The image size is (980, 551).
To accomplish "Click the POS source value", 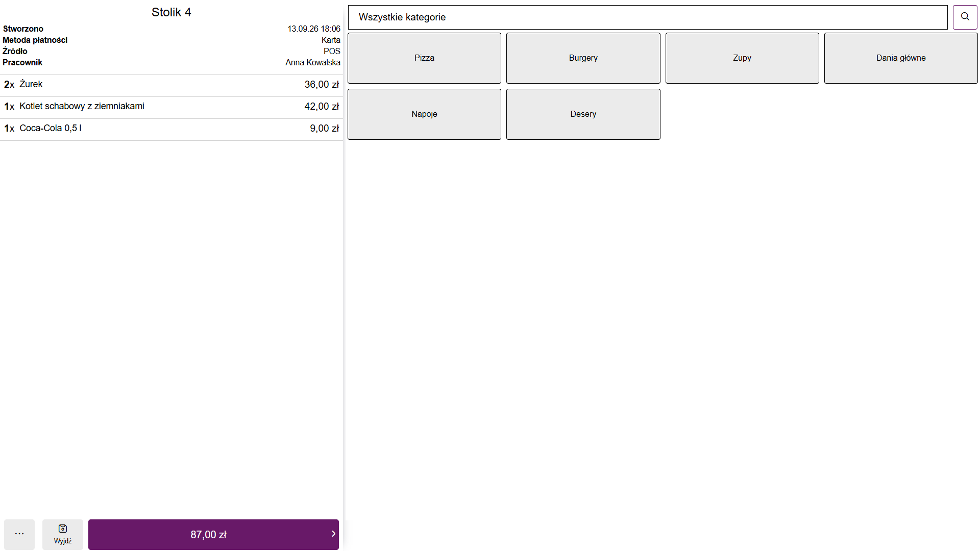I will [x=332, y=51].
